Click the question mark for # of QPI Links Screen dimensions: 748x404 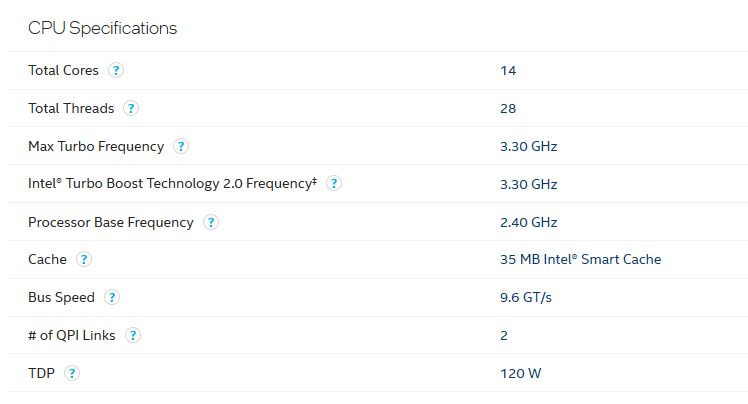[133, 335]
